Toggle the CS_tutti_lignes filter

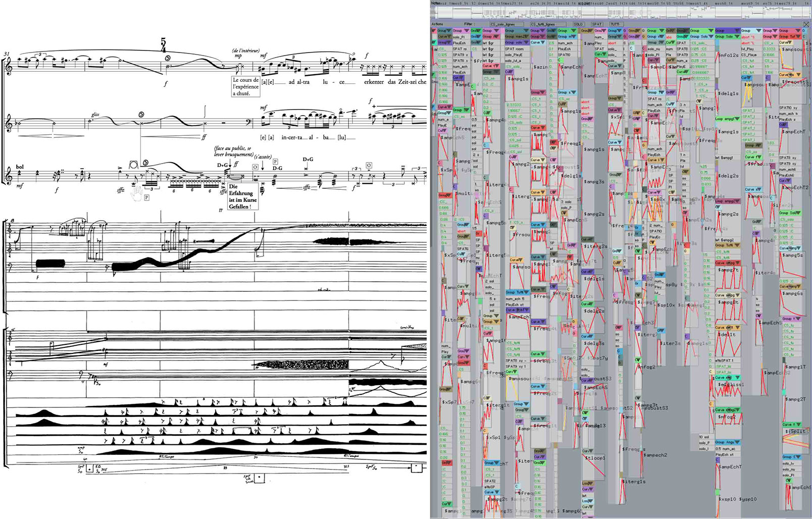pos(548,24)
